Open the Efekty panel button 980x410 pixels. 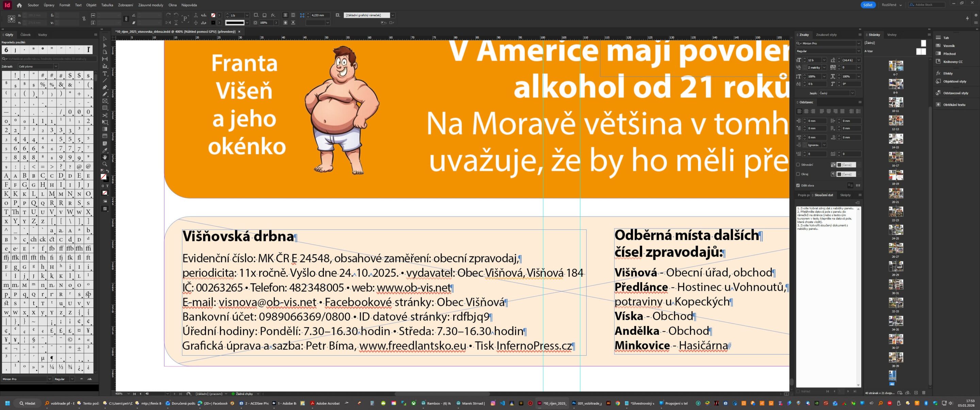pos(948,73)
